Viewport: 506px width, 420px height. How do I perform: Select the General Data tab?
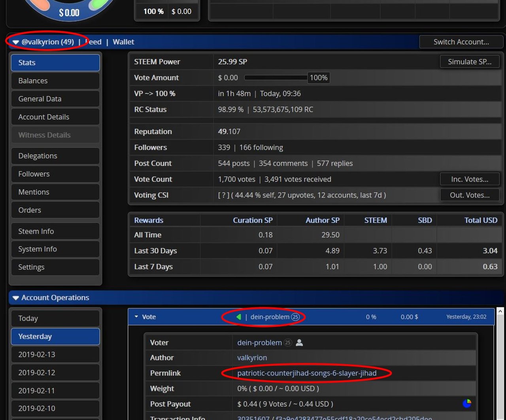pos(55,99)
